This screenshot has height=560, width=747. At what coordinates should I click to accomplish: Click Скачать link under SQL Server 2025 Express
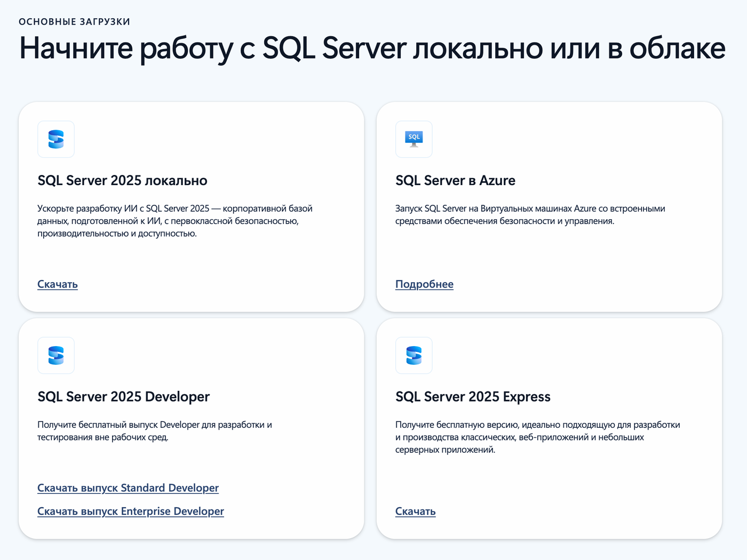point(416,511)
